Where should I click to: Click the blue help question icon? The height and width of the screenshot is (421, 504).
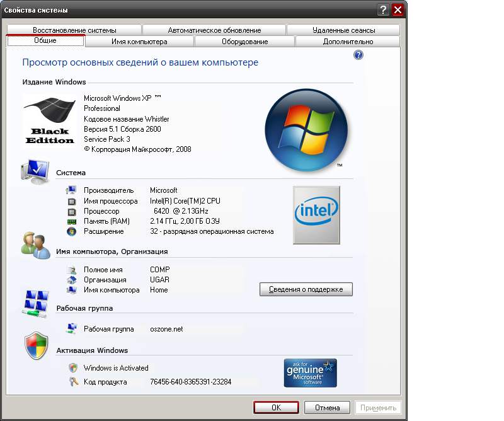[358, 55]
